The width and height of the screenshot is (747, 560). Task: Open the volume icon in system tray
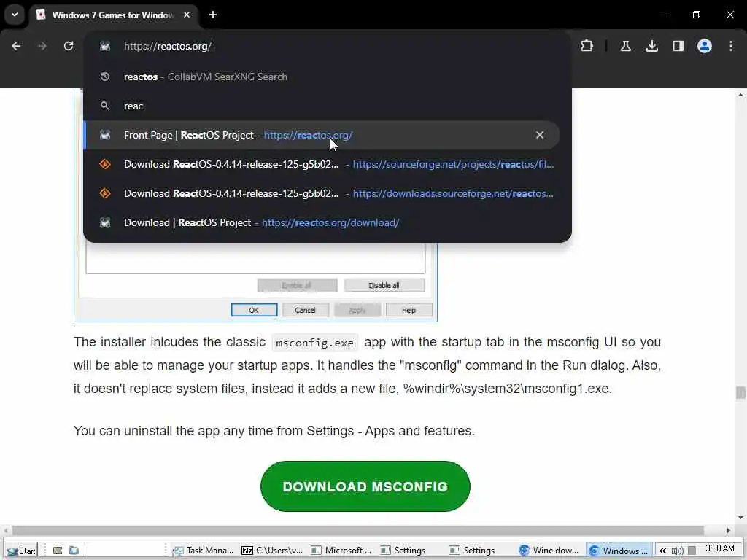677,551
